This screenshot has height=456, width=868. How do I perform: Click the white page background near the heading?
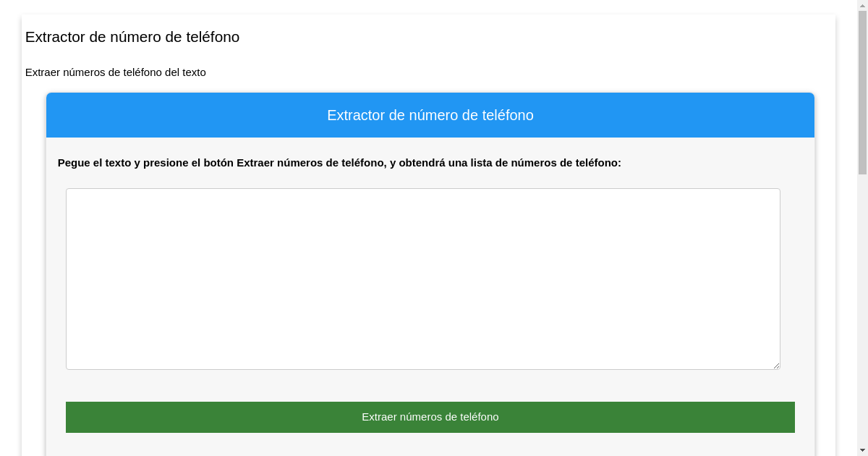tap(506, 37)
